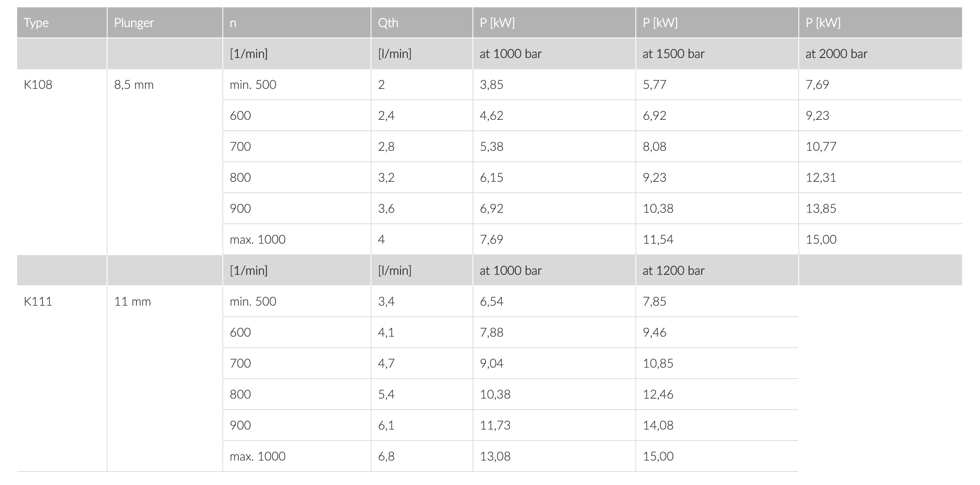Select the 9,46 power value

tap(654, 333)
